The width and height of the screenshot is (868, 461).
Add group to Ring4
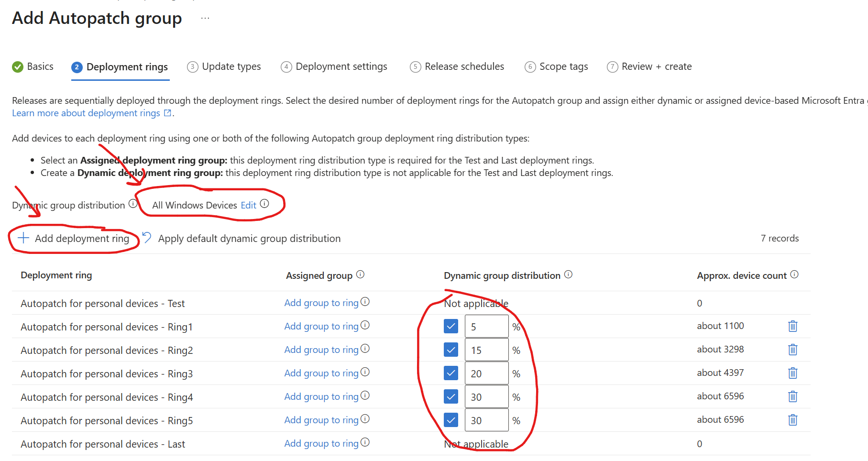[x=321, y=396]
